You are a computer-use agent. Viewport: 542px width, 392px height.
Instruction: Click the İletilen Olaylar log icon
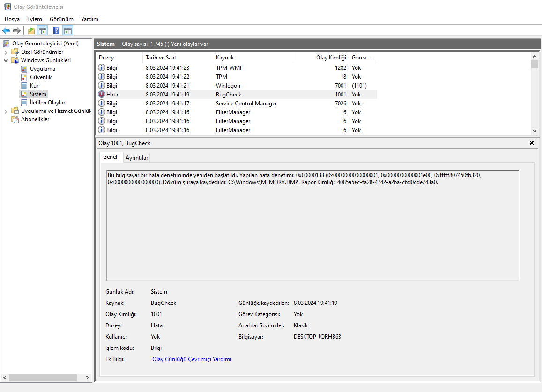24,103
